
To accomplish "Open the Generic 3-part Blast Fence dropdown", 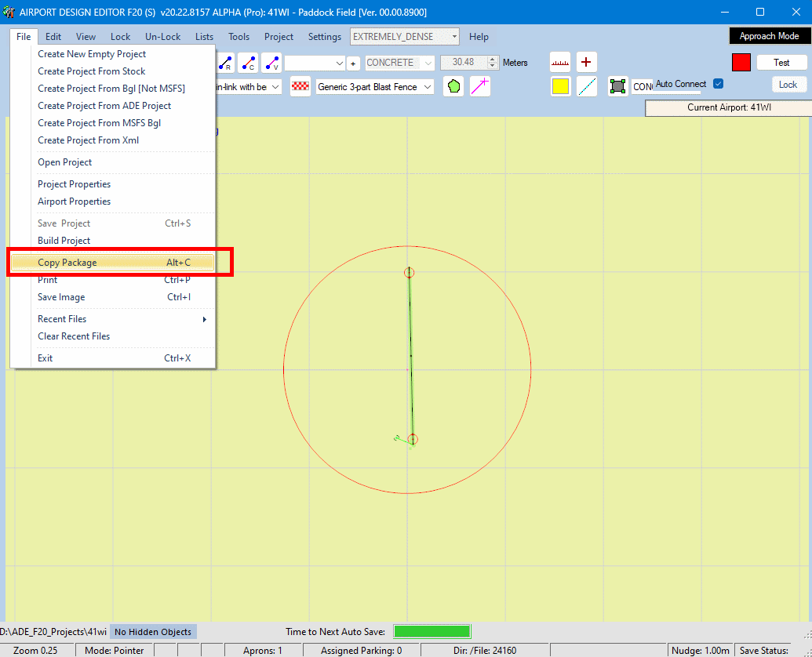I will 428,87.
